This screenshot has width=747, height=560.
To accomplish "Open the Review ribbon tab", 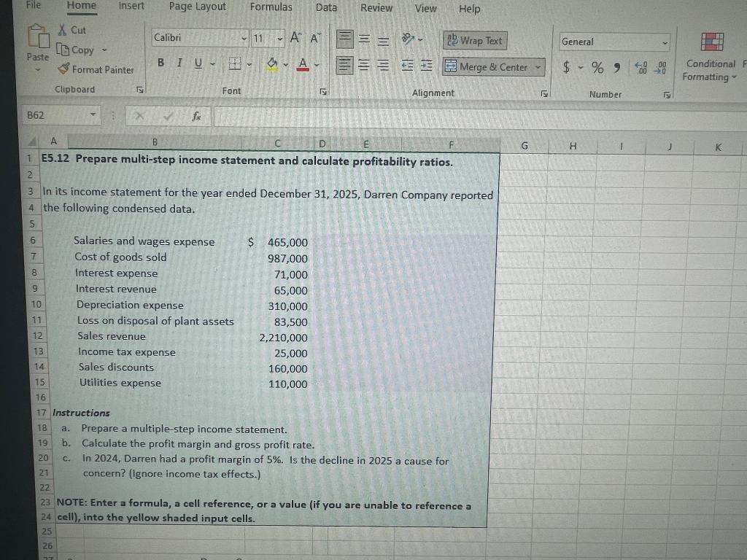I will pyautogui.click(x=376, y=7).
